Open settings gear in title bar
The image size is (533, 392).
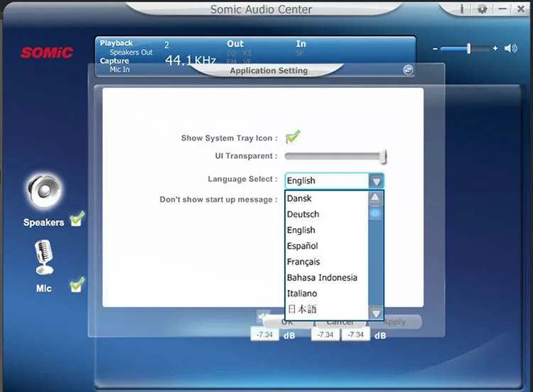coord(482,9)
